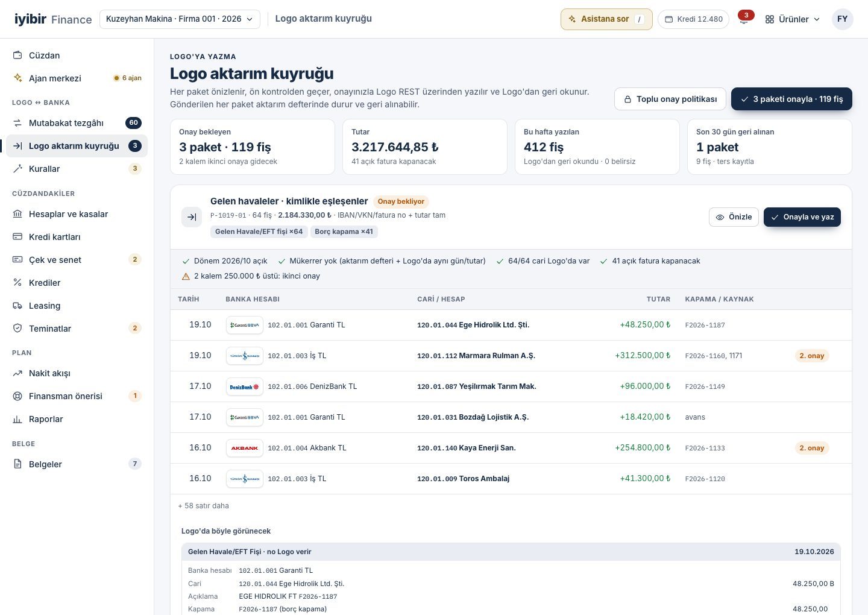The width and height of the screenshot is (868, 615).
Task: Open the FY user avatar
Action: pos(842,19)
